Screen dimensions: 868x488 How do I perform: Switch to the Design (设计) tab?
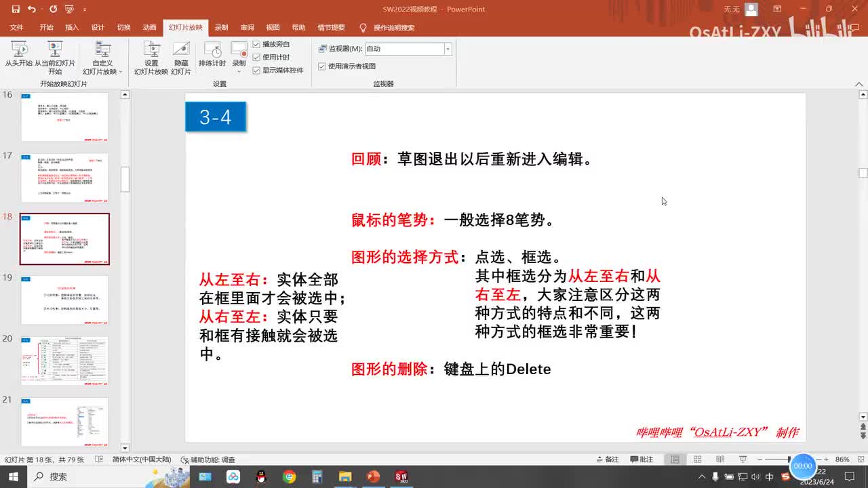(98, 28)
